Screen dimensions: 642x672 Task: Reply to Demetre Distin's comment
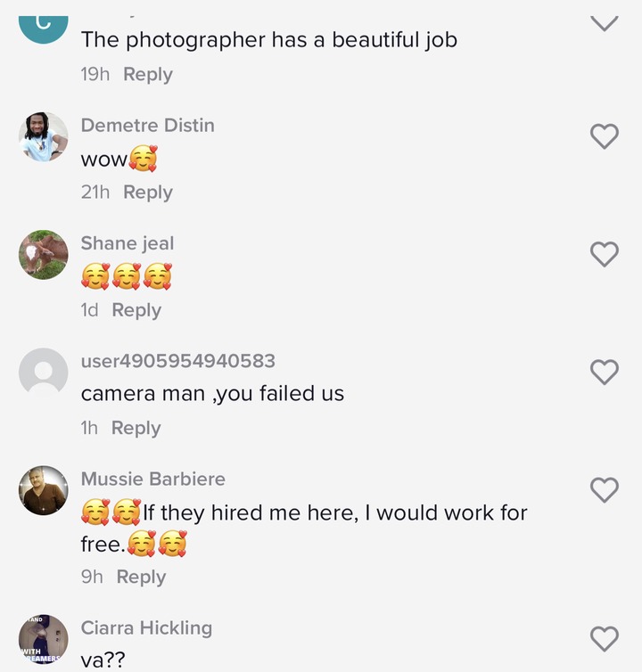pos(148,193)
